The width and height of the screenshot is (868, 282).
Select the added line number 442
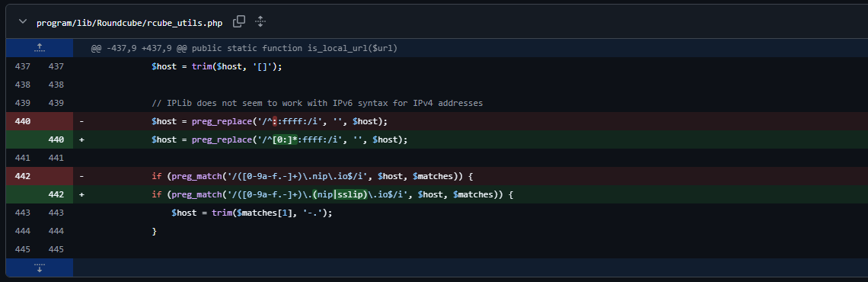pos(56,194)
